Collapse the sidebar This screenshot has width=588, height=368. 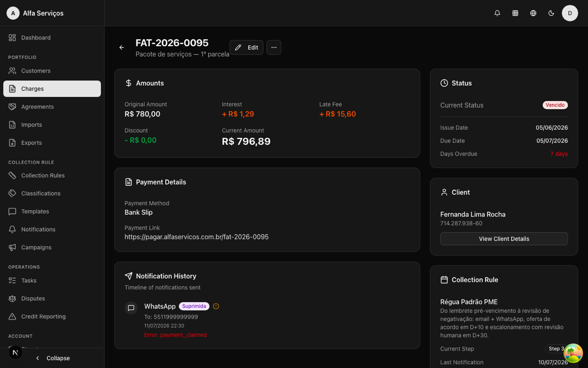coord(52,358)
